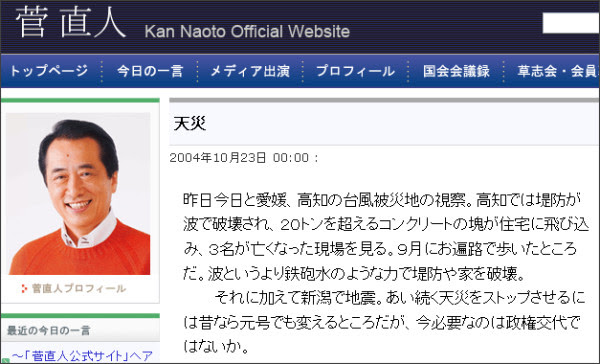Viewport: 600px width, 364px height.
Task: Open the 国会会議録 navigation item
Action: pos(456,71)
